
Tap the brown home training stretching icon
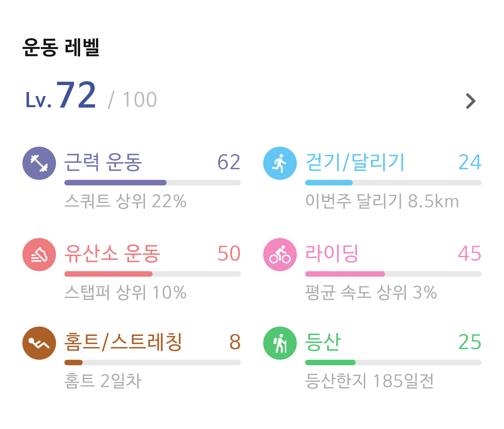point(39,343)
